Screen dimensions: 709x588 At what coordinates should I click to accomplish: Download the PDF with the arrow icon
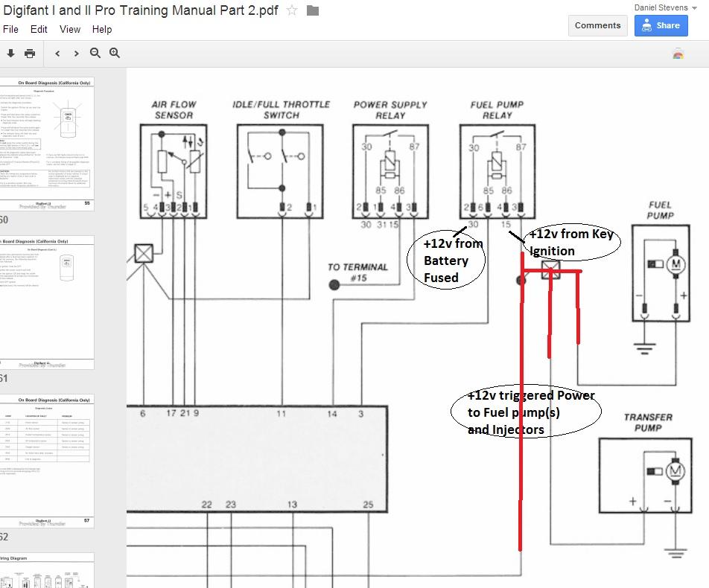(x=11, y=54)
